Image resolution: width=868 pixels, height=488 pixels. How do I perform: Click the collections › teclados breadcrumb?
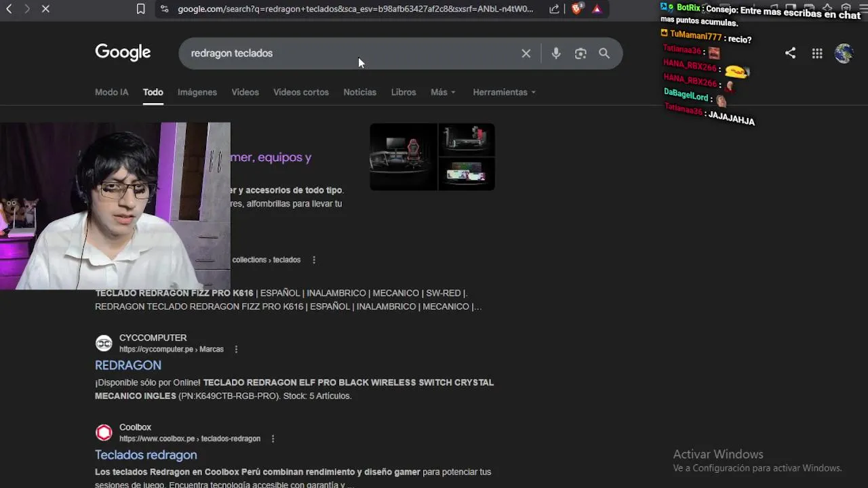(266, 260)
